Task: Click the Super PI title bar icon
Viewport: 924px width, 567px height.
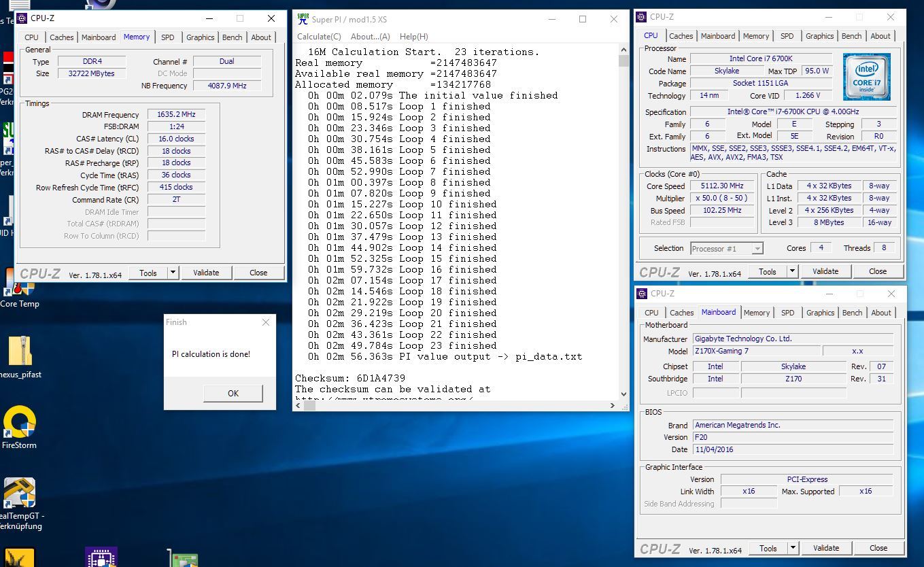Action: 303,19
